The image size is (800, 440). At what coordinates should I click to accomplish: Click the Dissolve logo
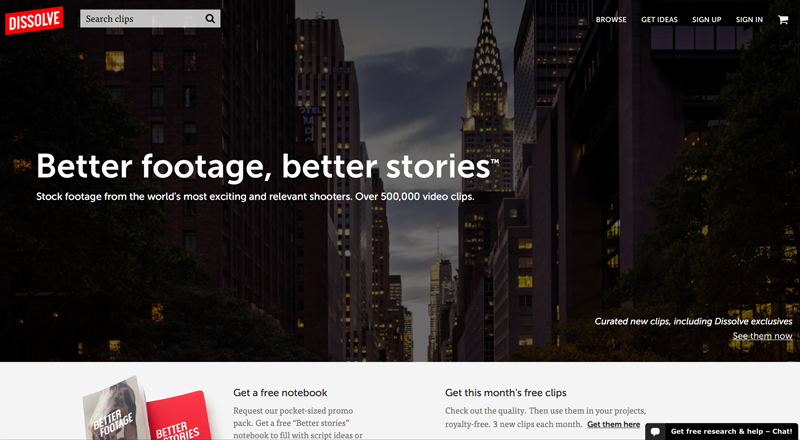tap(34, 20)
